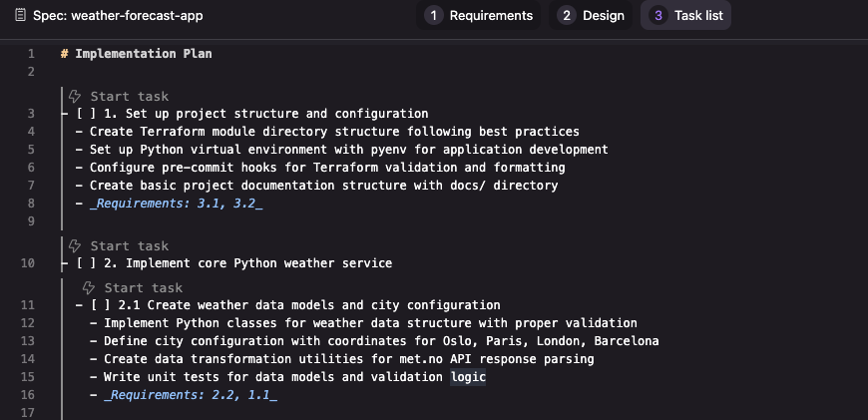This screenshot has height=420, width=868.
Task: Click lightning icon above task 2.1
Action: tap(89, 287)
